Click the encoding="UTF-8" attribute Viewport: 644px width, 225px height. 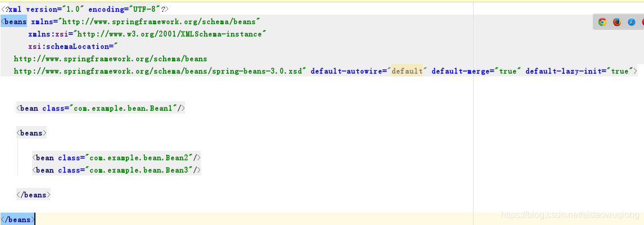point(124,9)
